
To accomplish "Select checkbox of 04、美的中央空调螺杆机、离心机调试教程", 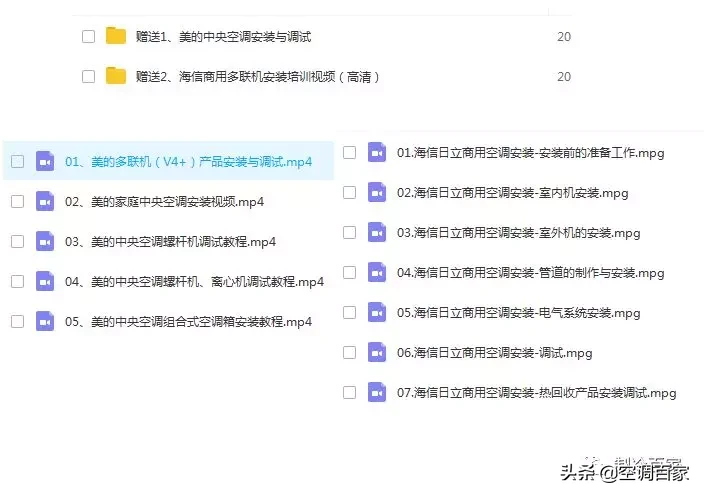I will tap(18, 281).
